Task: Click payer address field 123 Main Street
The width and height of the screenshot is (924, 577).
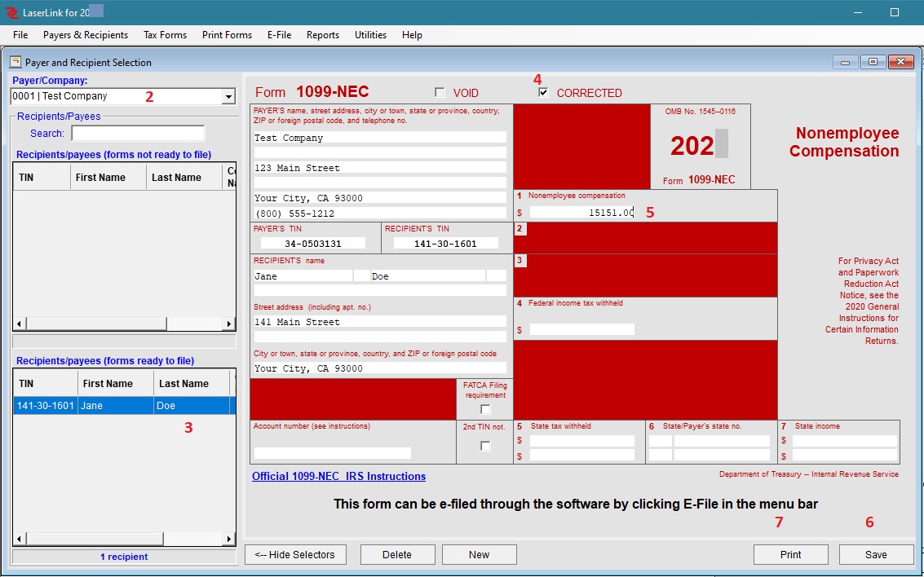Action: tap(380, 168)
